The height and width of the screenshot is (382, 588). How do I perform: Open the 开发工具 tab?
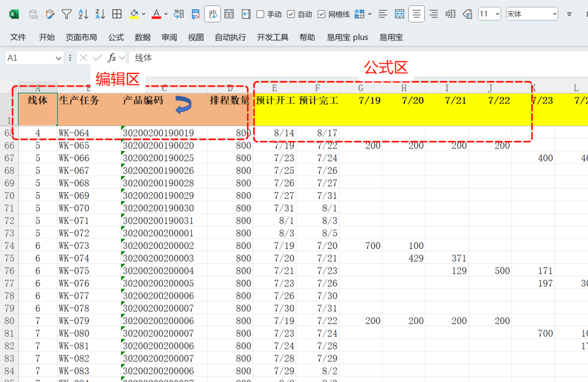(x=273, y=37)
